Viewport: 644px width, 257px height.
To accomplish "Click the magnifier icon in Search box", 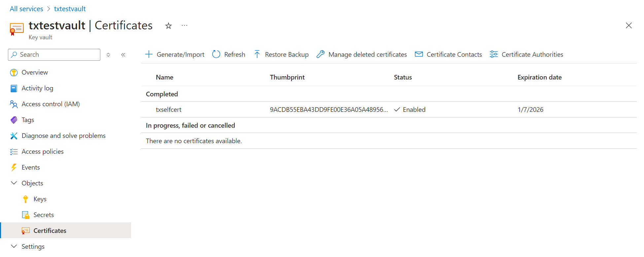I will [x=14, y=54].
